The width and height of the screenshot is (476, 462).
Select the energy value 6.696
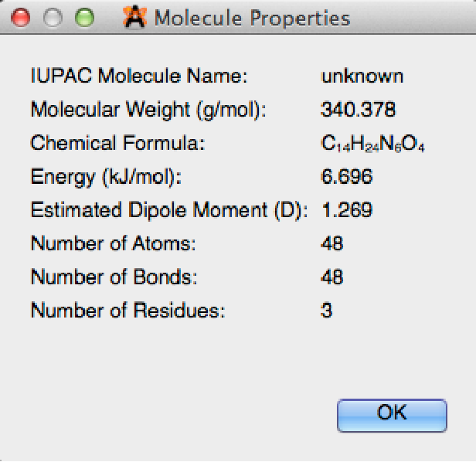tap(346, 177)
